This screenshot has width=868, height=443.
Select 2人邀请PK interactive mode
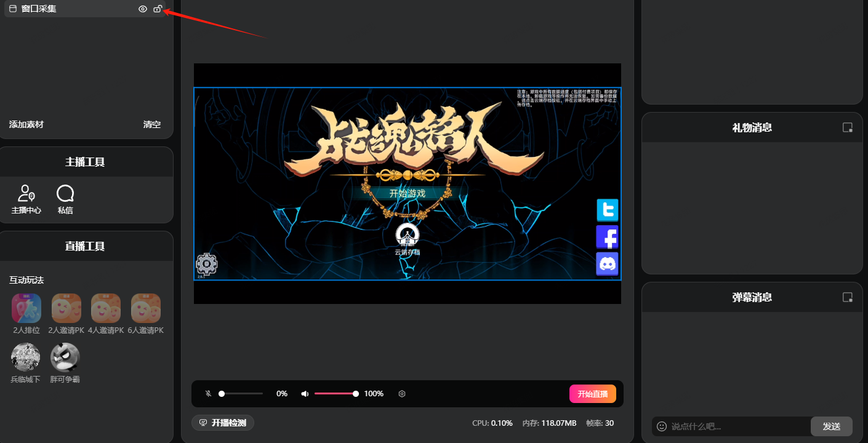tap(66, 308)
